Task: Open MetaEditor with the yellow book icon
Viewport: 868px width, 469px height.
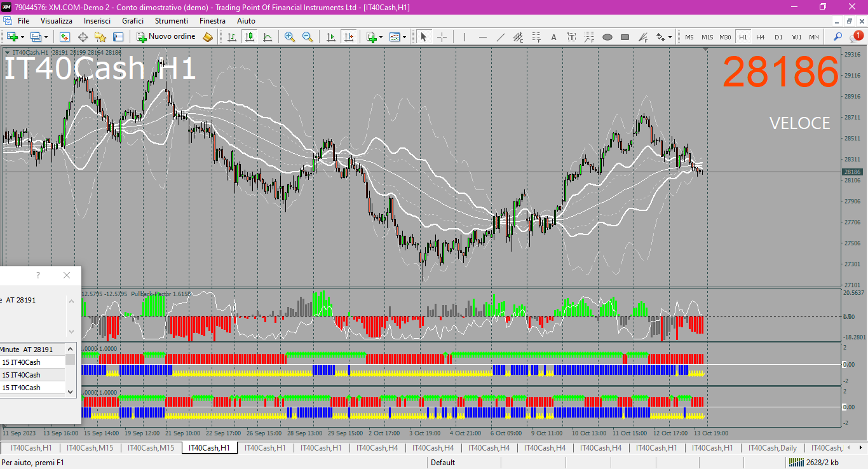Action: coord(208,37)
